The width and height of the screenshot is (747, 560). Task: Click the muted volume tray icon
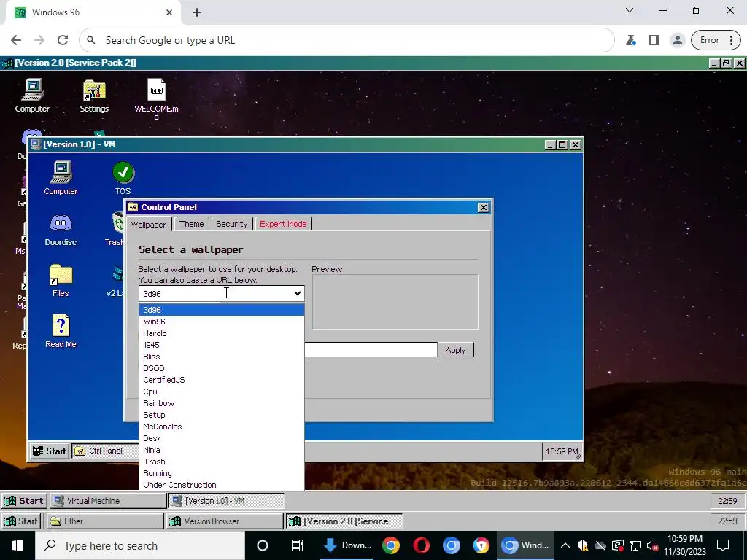652,545
